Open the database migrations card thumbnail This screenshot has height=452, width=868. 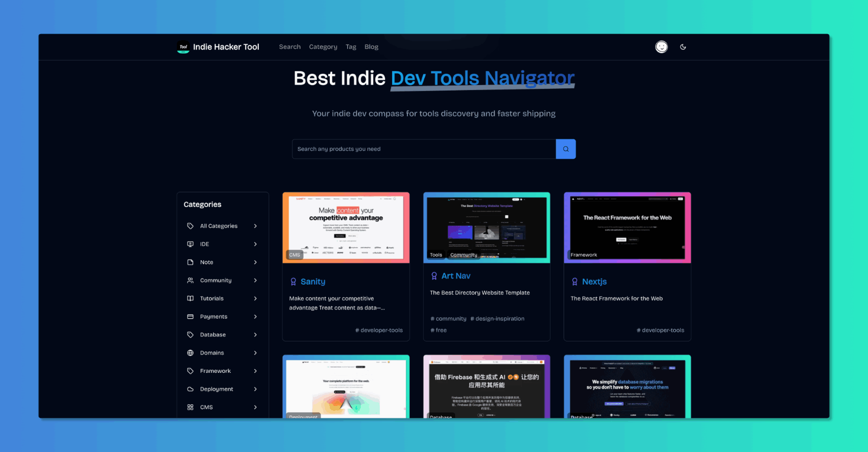(628, 386)
